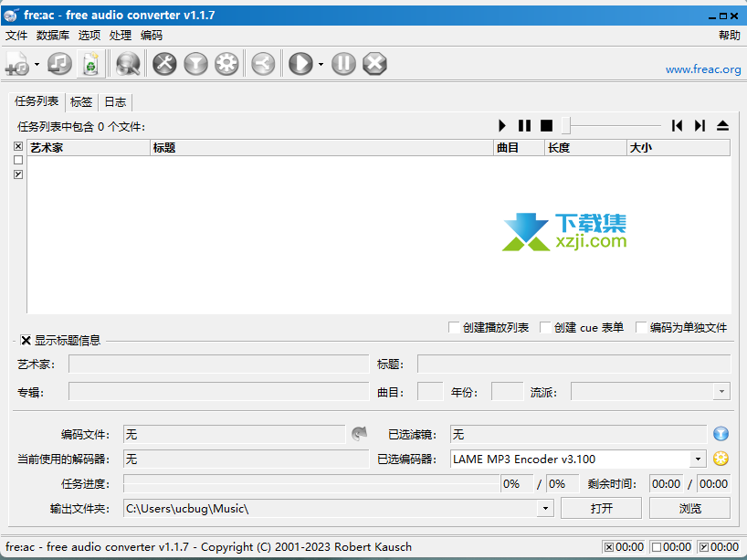Click the 浏览 button

click(689, 508)
